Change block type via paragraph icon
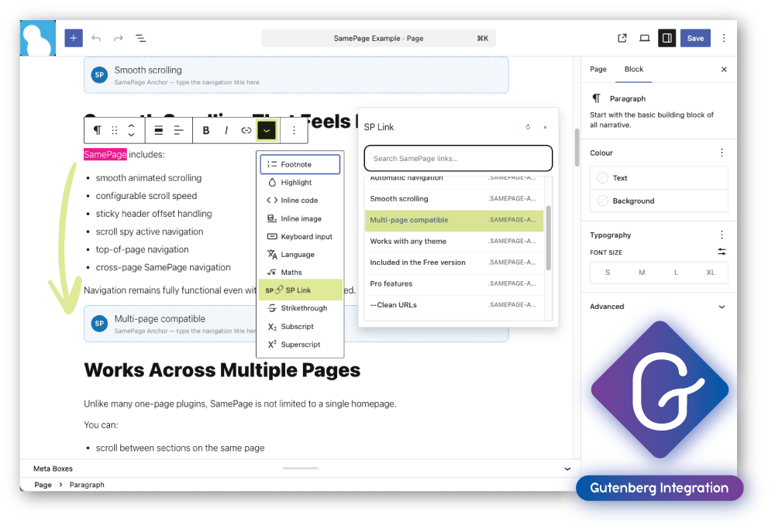775x532 pixels. (x=98, y=130)
